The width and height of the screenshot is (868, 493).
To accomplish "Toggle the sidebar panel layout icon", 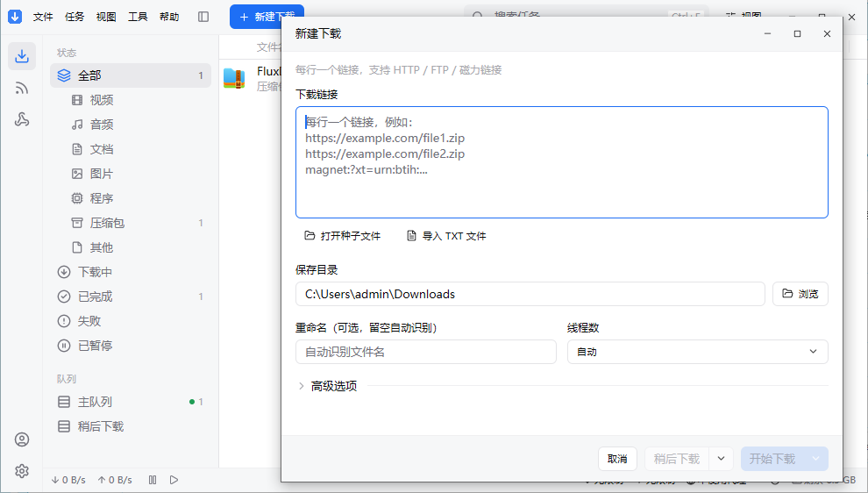I will pyautogui.click(x=203, y=17).
